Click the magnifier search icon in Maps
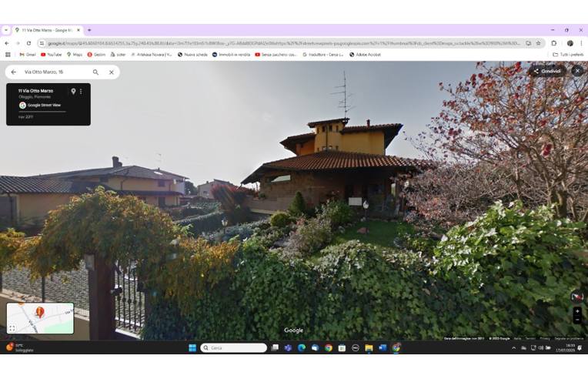The width and height of the screenshot is (588, 379). (95, 72)
